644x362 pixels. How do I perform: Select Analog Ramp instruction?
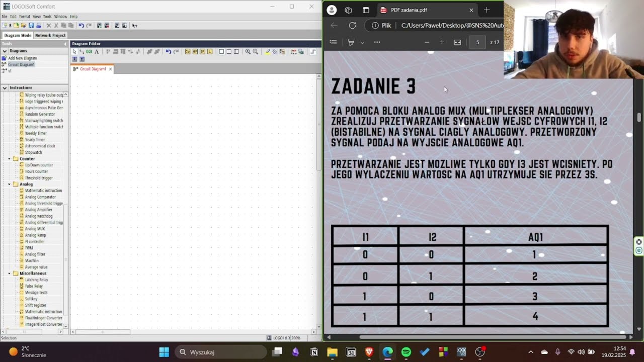[35, 235]
